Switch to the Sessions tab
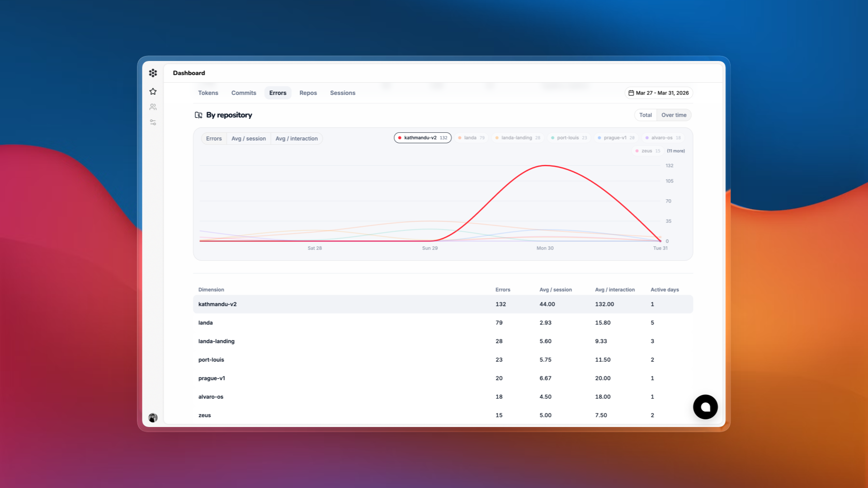This screenshot has width=868, height=488. click(x=342, y=93)
